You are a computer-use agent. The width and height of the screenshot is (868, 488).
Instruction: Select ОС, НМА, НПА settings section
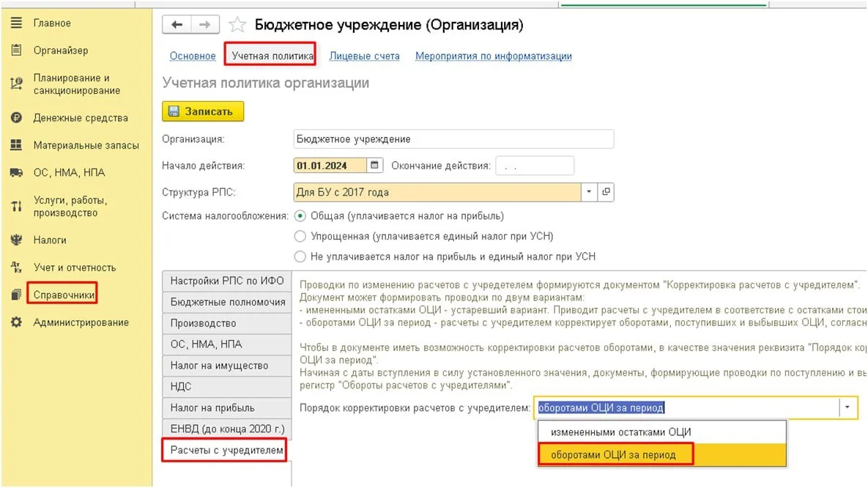(x=227, y=344)
